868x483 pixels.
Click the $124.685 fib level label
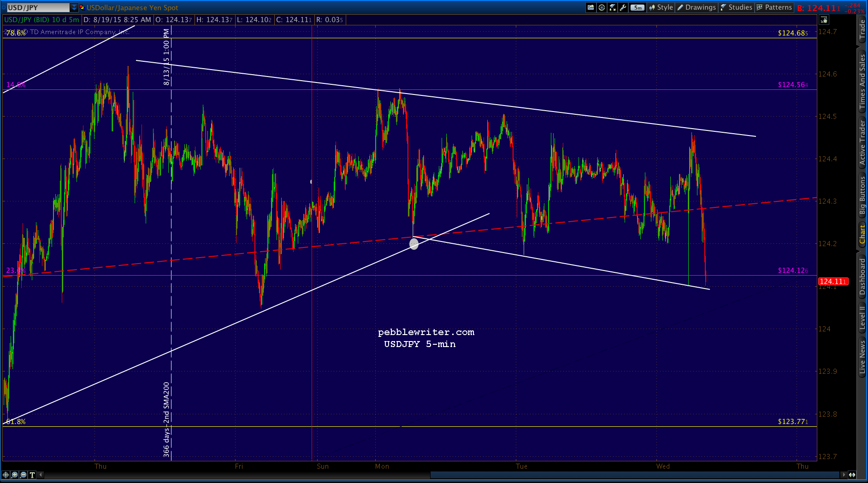[x=793, y=33]
